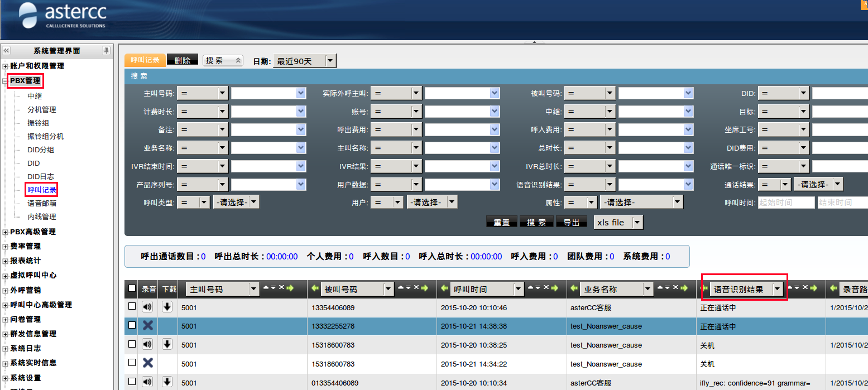Viewport: 868px width, 390px height.
Task: Download recording of the 10:38:25 call
Action: (x=167, y=345)
